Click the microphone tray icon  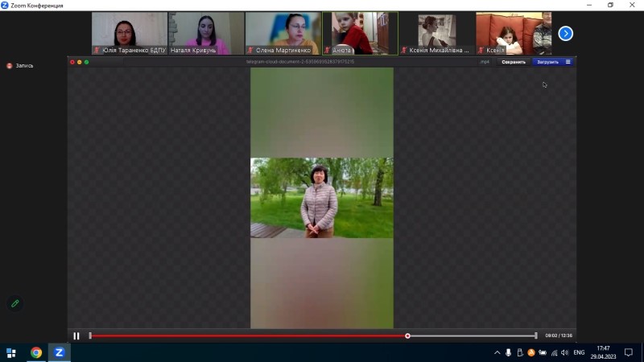(509, 352)
